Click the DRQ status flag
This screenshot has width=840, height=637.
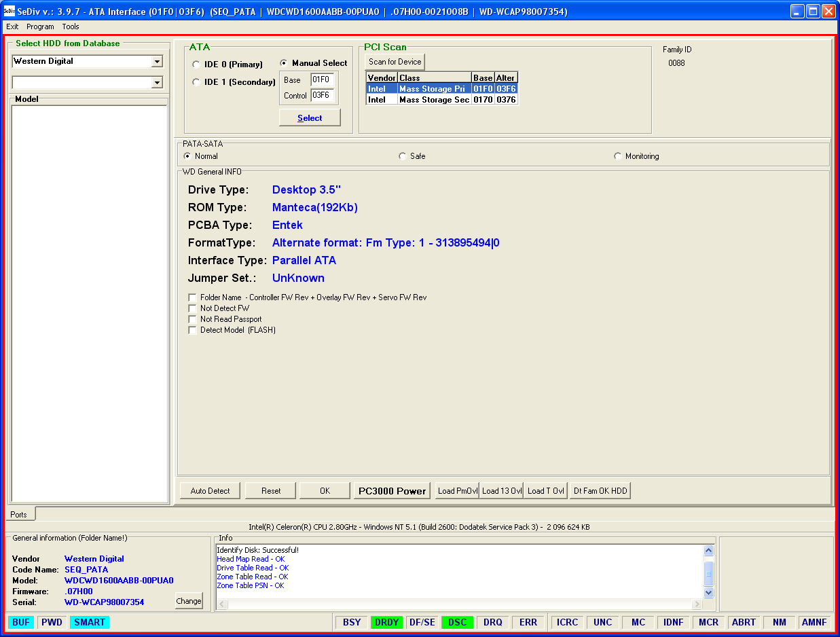(x=493, y=622)
